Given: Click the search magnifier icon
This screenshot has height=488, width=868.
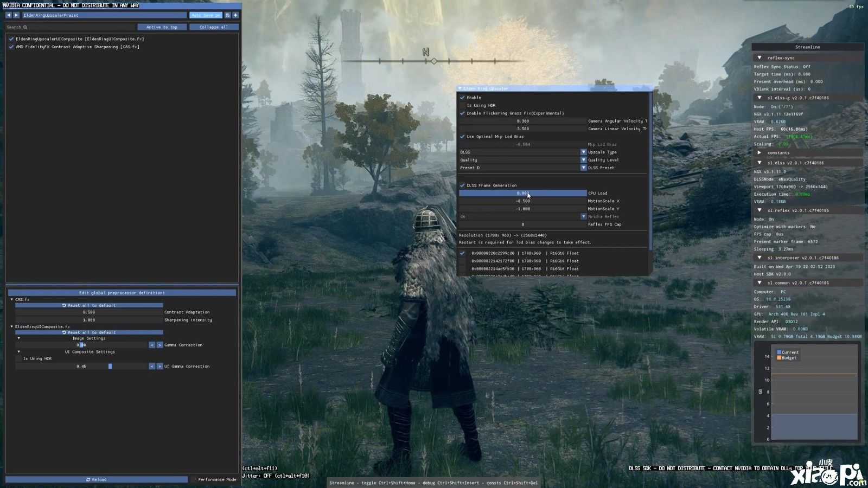Looking at the screenshot, I should [25, 27].
